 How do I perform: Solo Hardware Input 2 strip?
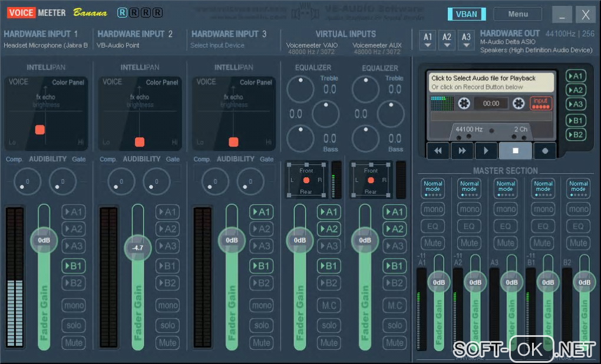click(167, 325)
